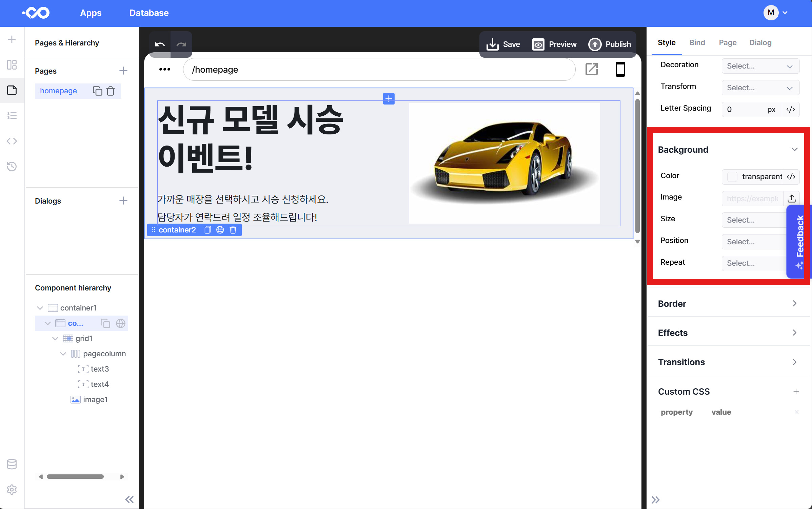812x509 pixels.
Task: Toggle code binding for Letter Spacing
Action: click(x=791, y=109)
